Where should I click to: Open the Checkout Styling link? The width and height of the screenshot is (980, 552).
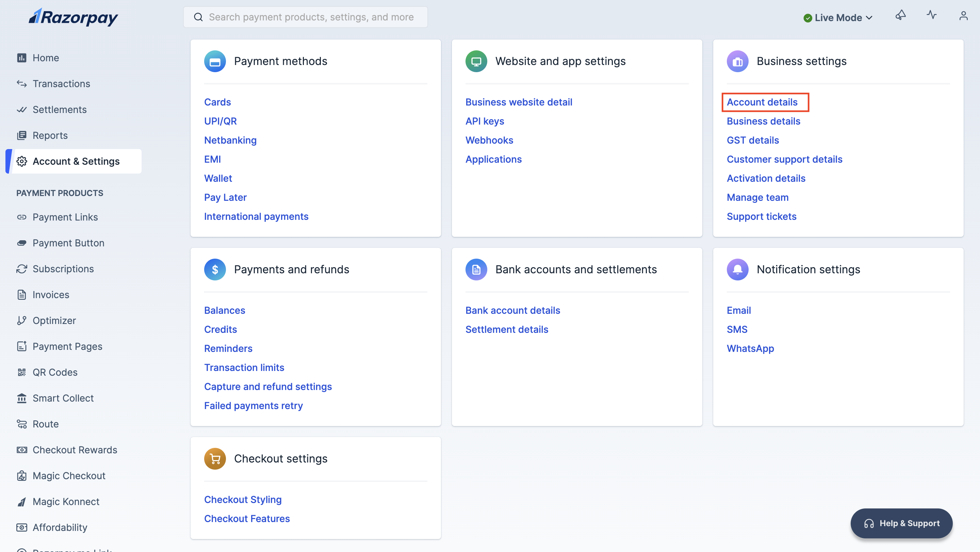(243, 500)
